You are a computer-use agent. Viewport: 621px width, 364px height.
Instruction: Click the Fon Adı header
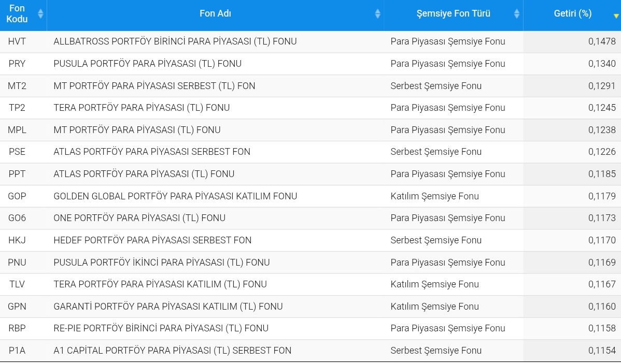pos(215,13)
